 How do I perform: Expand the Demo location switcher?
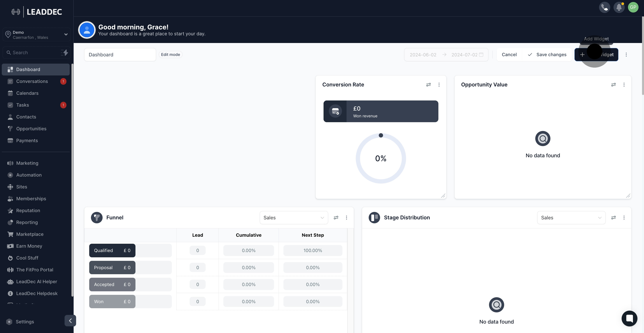click(x=37, y=34)
